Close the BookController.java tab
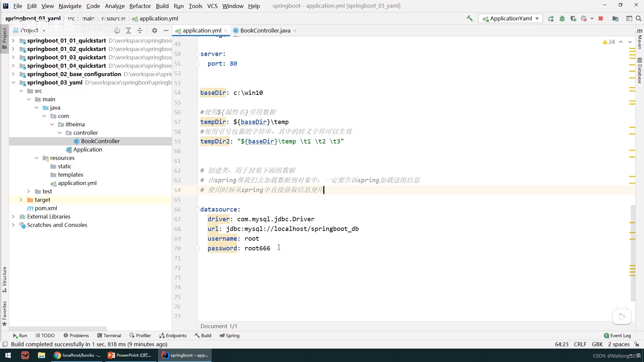644x362 pixels. tap(295, 31)
